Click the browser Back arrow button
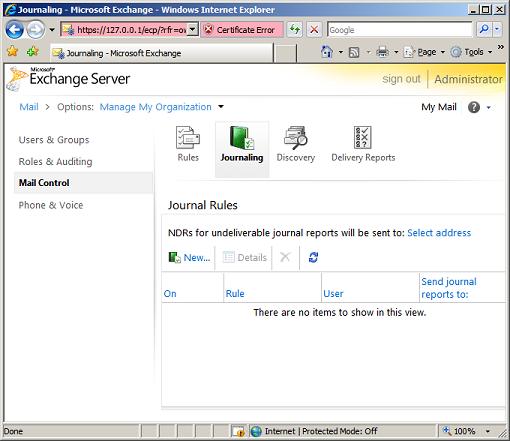Image resolution: width=510 pixels, height=441 pixels. point(14,30)
